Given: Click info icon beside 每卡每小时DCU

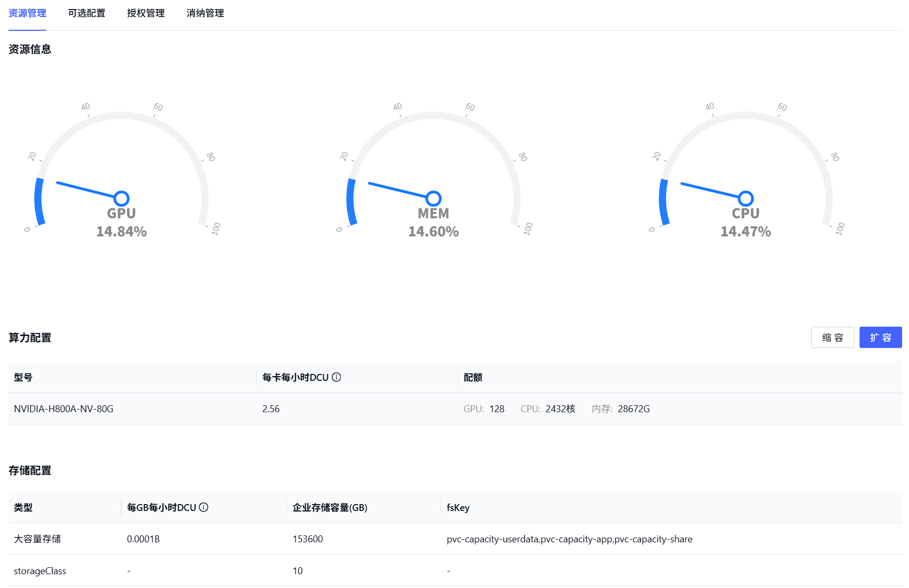Looking at the screenshot, I should point(336,377).
